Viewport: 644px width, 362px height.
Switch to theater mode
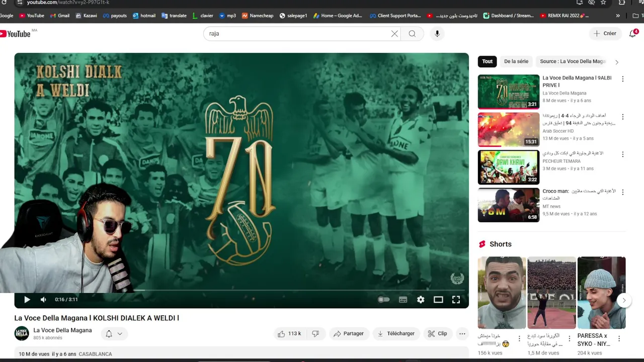point(438,300)
